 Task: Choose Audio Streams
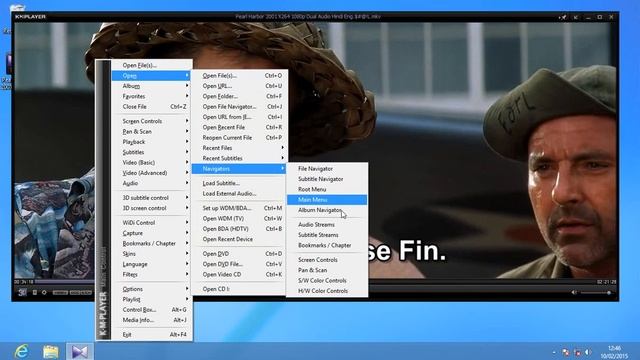tap(327, 224)
